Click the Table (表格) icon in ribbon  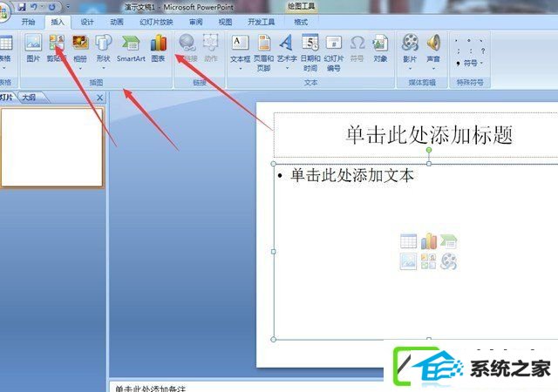[x=6, y=44]
